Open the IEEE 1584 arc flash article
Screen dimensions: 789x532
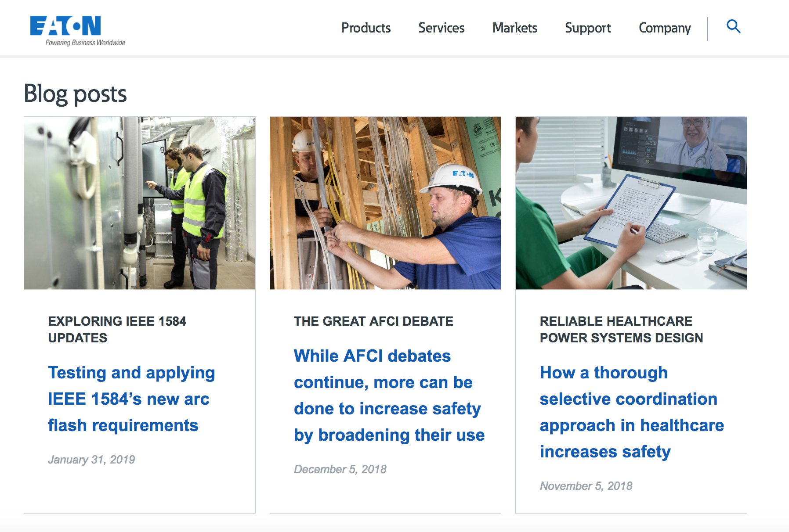(x=131, y=399)
